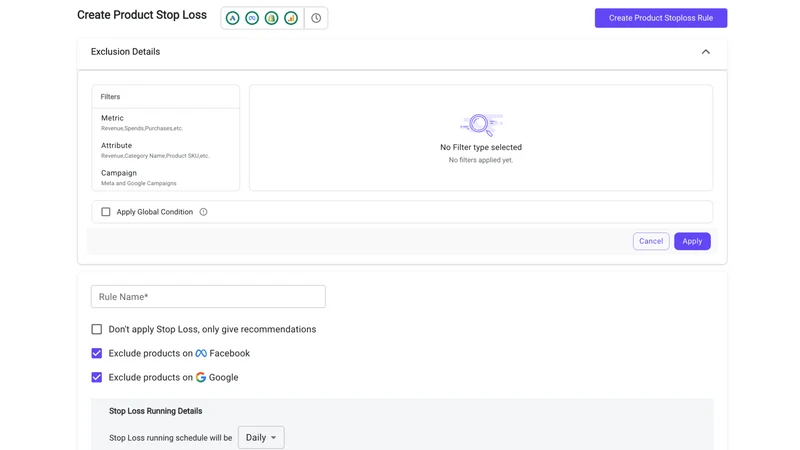The width and height of the screenshot is (800, 450).
Task: Click the magnifier No Filter illustration
Action: click(x=481, y=124)
